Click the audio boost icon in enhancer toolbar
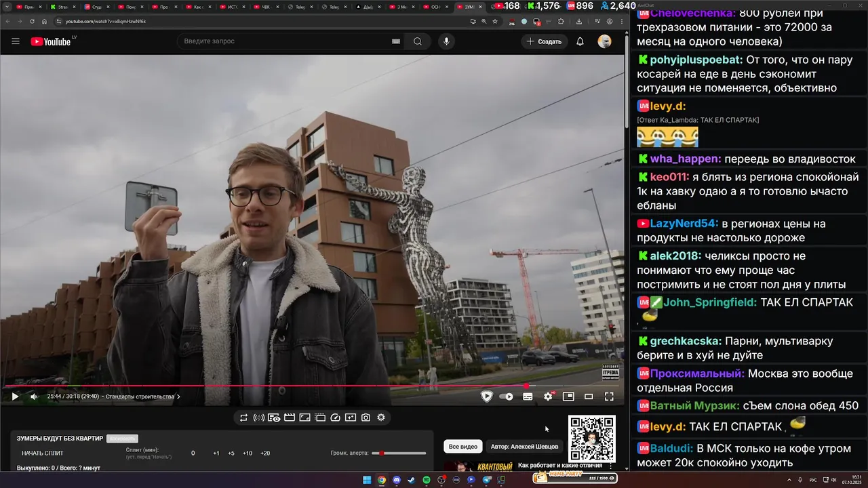868x488 pixels. pos(259,418)
